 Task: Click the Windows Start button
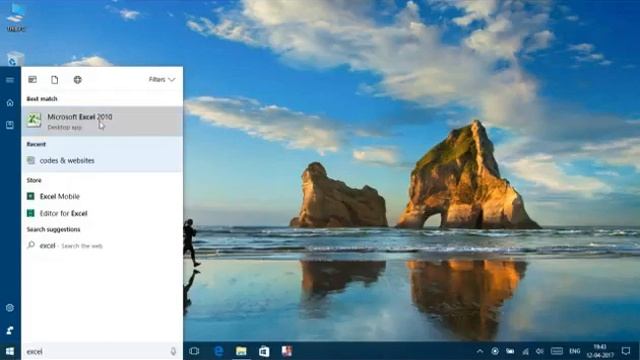10,351
